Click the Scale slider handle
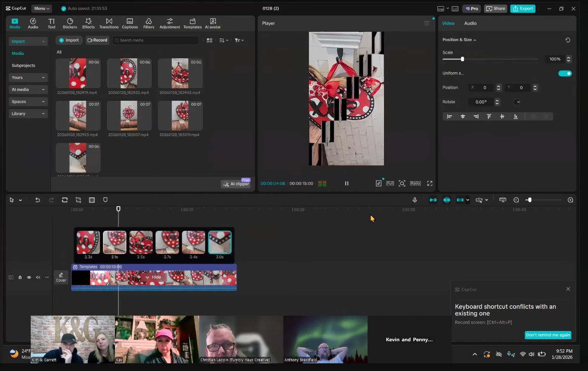The width and height of the screenshot is (588, 371). coord(462,59)
